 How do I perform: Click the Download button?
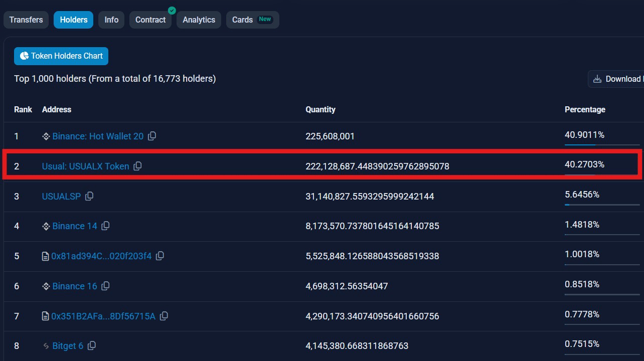tap(616, 79)
